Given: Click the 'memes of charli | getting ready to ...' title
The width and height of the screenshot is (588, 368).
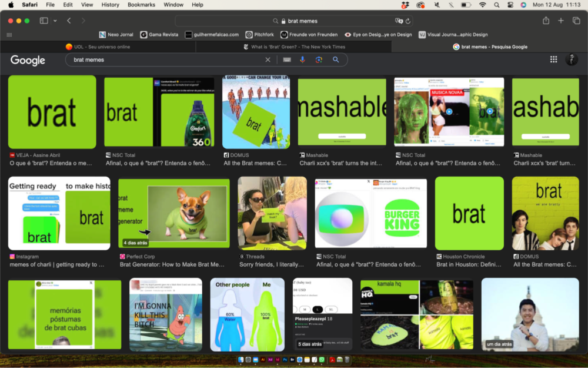Looking at the screenshot, I should [57, 265].
